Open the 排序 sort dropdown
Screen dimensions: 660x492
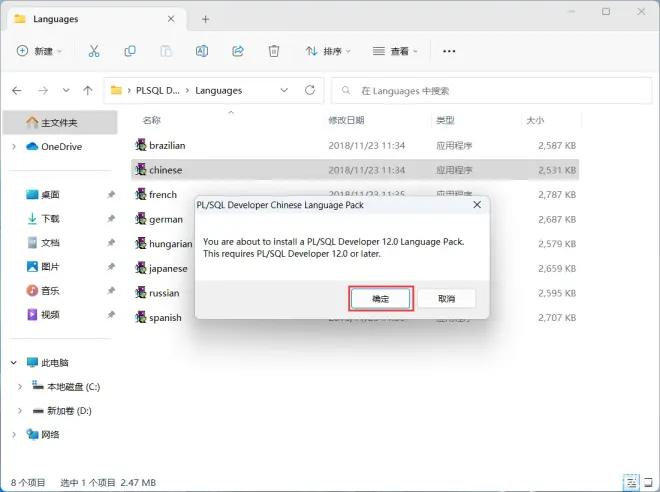click(x=328, y=51)
